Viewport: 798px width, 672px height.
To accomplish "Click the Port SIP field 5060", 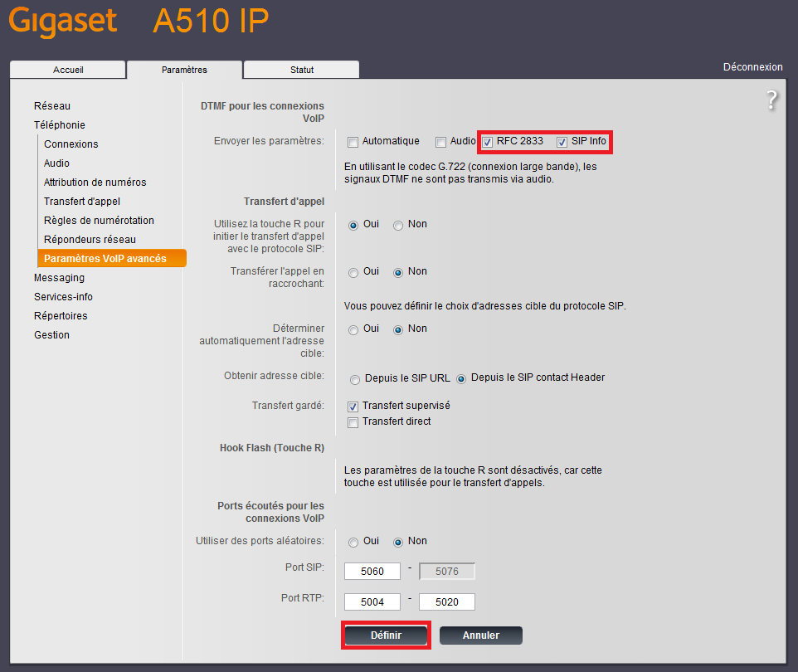I will tap(372, 571).
